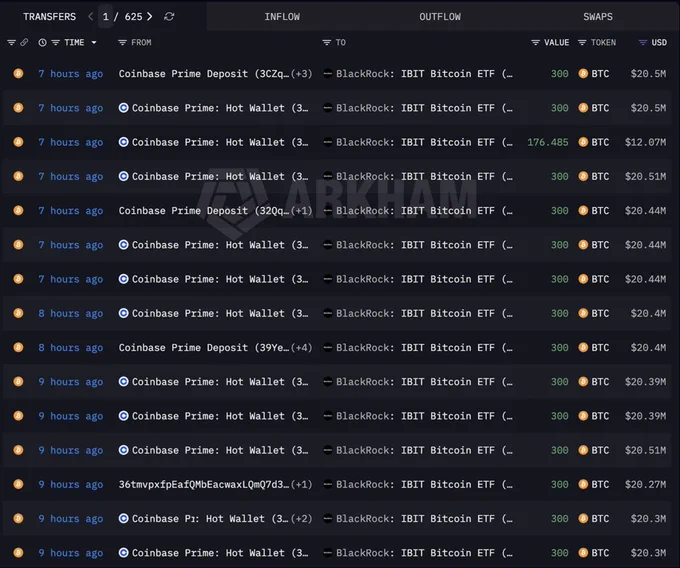Click BTC token icon in the $12.07M row
The image size is (680, 568).
(583, 142)
